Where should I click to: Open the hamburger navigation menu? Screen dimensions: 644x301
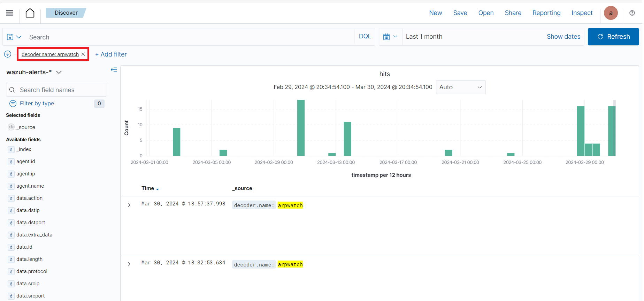[x=9, y=13]
